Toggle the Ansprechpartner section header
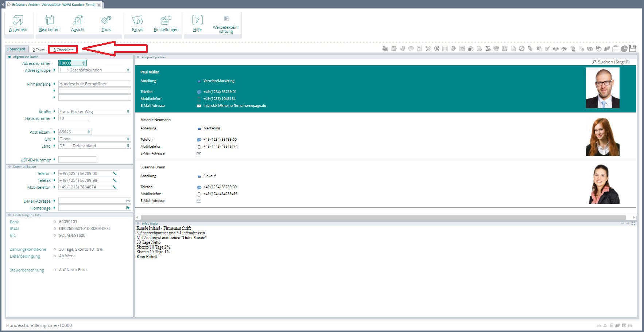The height and width of the screenshot is (332, 644). coord(138,57)
